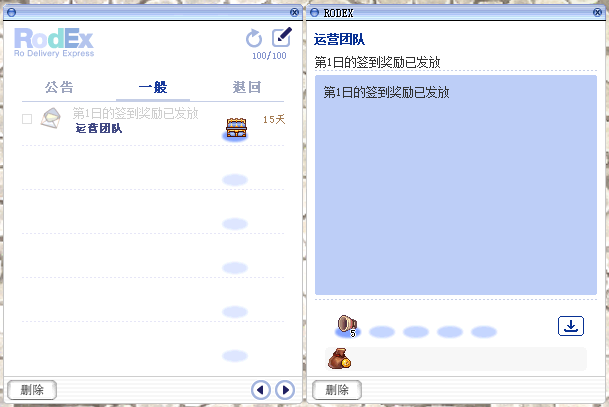Download all attachments with the download icon

coord(571,326)
